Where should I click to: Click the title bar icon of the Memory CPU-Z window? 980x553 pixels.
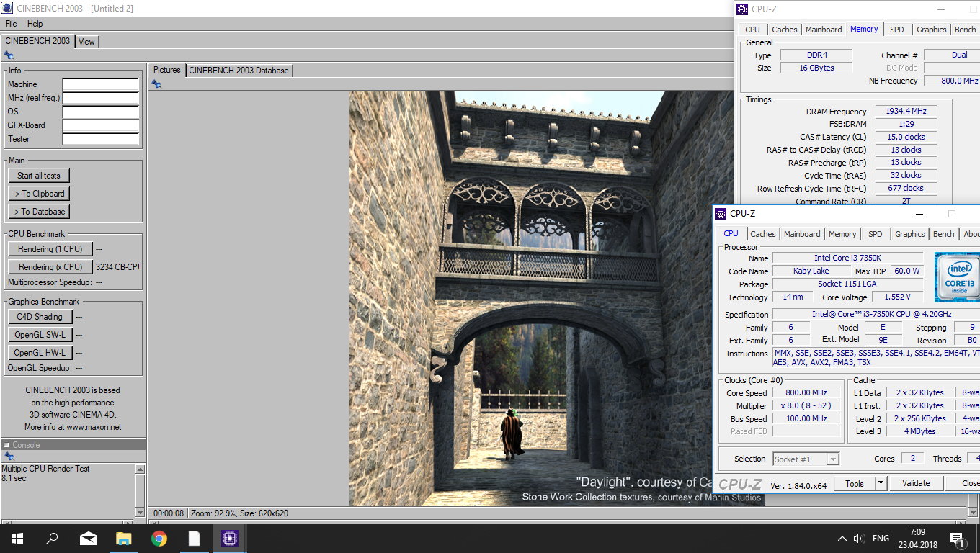[x=742, y=9]
